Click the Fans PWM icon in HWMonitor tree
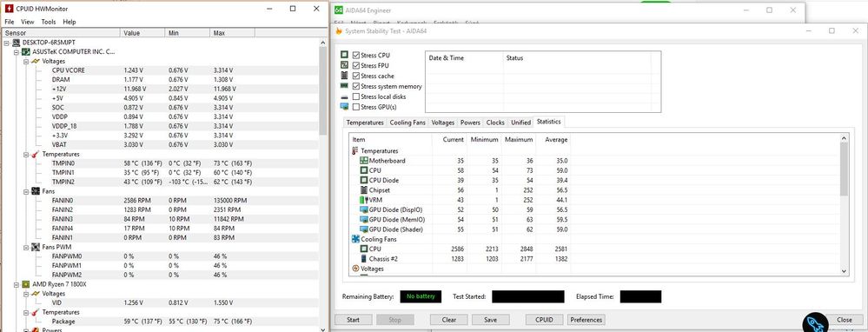868x332 pixels. pyautogui.click(x=35, y=247)
